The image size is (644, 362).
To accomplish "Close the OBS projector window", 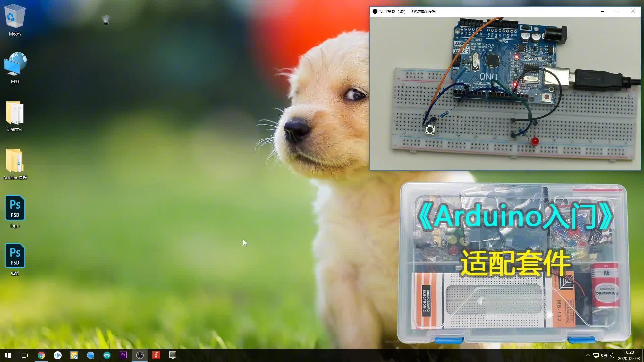I will (633, 11).
